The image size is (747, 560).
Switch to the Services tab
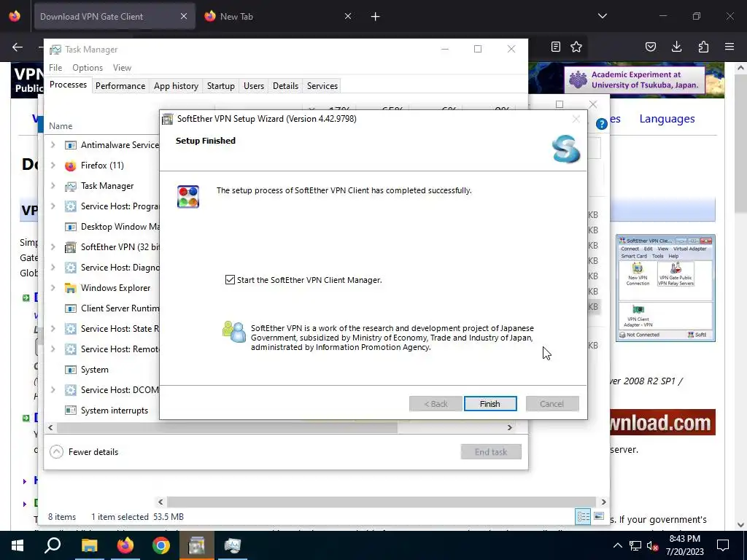pos(322,86)
